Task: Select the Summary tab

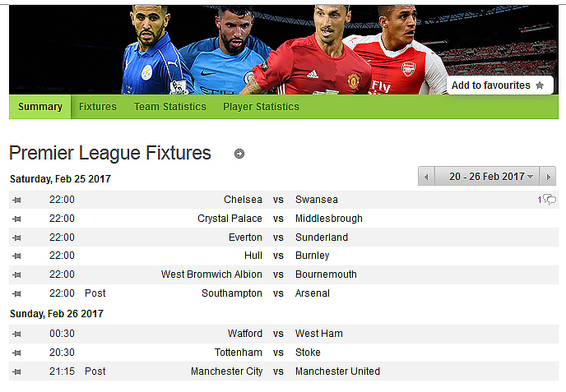Action: click(x=40, y=107)
